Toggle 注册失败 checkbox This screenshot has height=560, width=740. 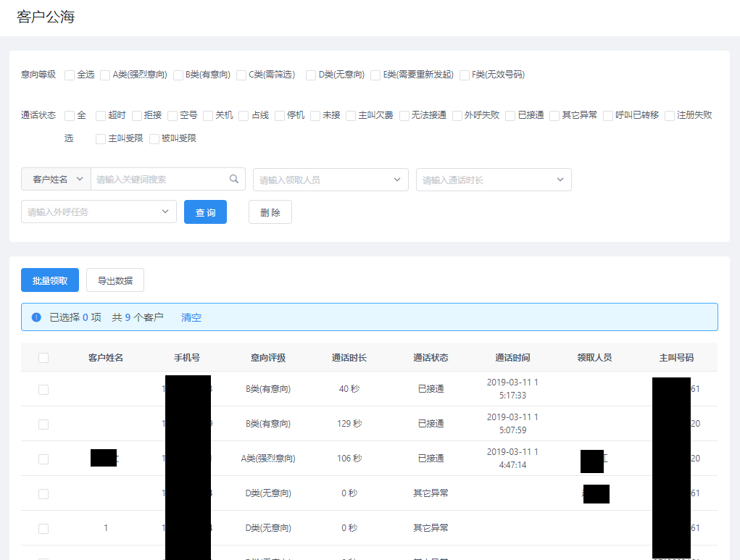pyautogui.click(x=669, y=116)
